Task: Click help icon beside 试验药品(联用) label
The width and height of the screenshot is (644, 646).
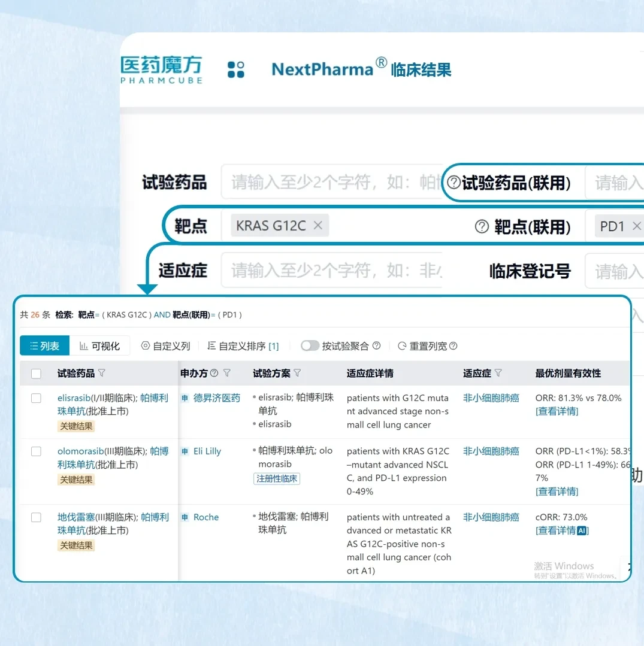Action: 453,182
